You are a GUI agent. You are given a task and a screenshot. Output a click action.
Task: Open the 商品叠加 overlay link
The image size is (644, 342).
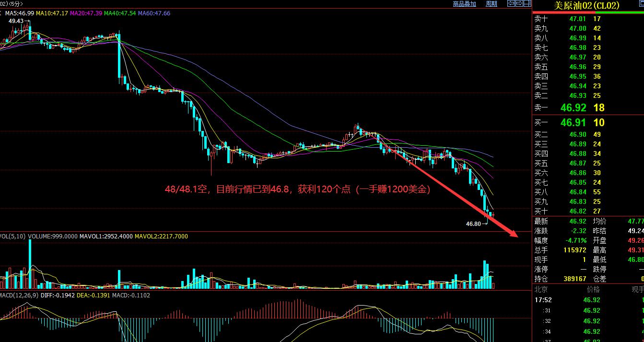(464, 4)
